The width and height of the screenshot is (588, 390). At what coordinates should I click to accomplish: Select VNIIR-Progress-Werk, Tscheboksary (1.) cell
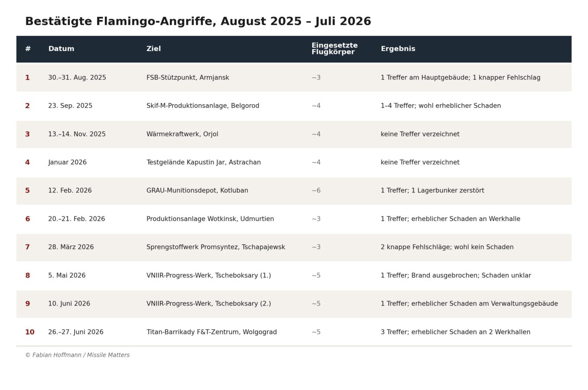pos(209,276)
